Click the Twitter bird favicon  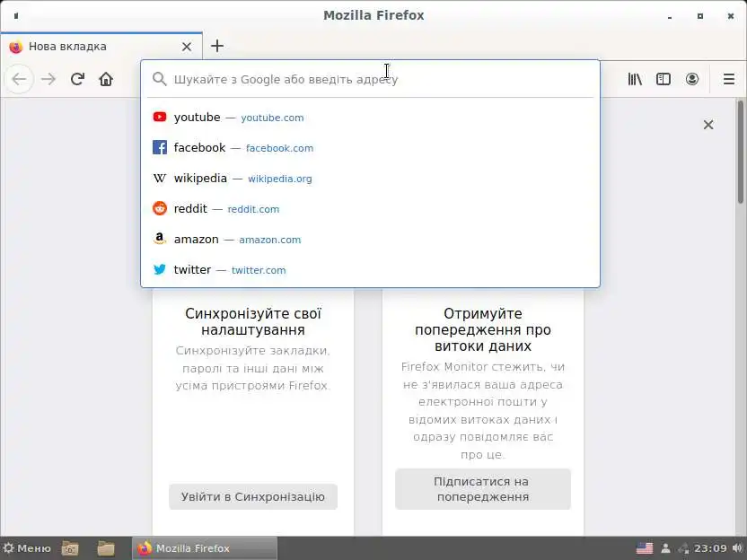pyautogui.click(x=160, y=269)
